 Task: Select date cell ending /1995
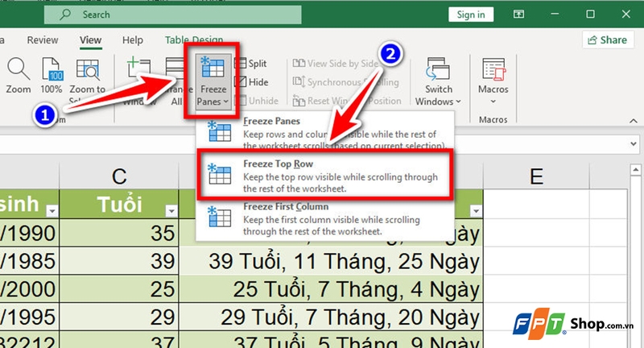click(29, 317)
